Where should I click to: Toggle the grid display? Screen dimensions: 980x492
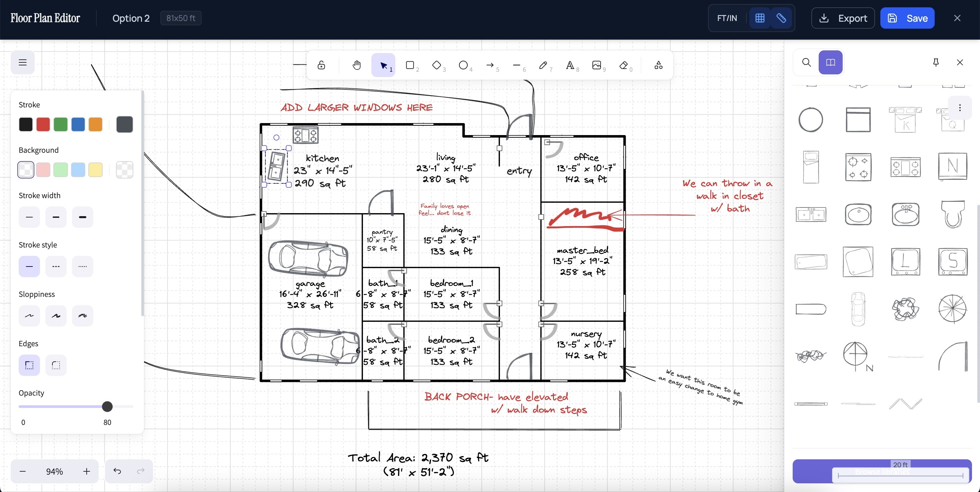759,18
